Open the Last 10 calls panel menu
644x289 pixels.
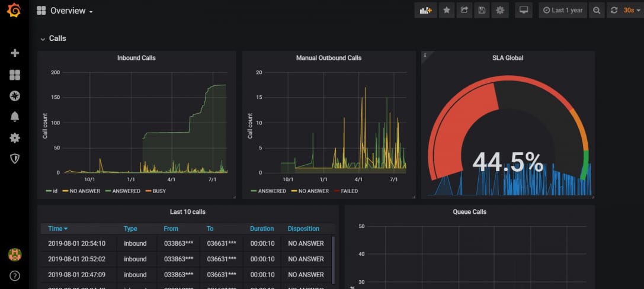188,212
